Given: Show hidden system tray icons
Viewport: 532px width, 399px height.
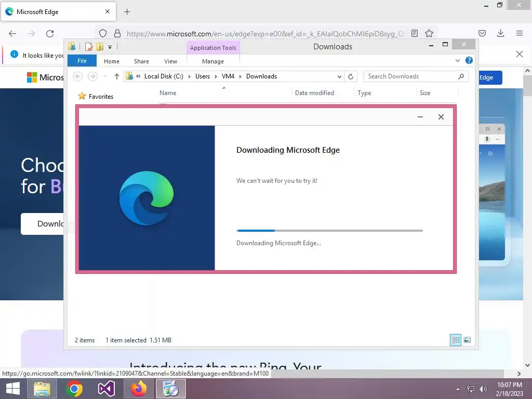Looking at the screenshot, I should [458, 389].
